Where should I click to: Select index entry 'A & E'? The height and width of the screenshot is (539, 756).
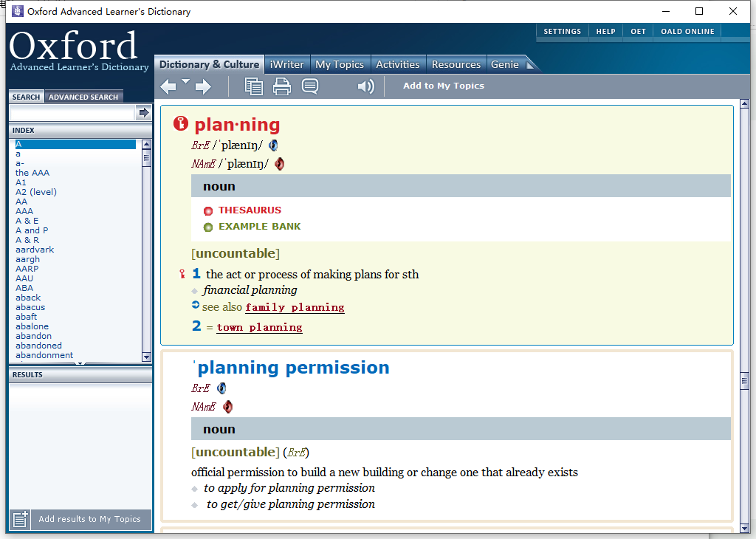(27, 221)
